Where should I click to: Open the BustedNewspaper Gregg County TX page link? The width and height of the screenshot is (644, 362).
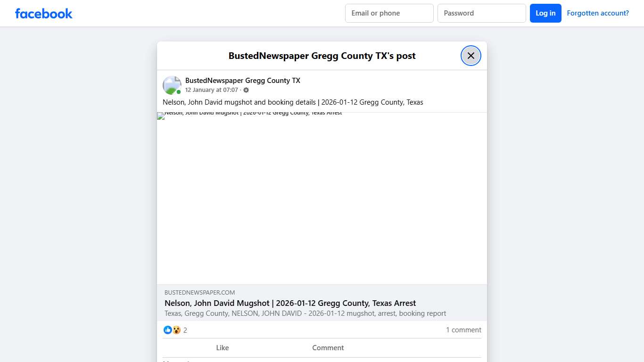tap(243, 80)
